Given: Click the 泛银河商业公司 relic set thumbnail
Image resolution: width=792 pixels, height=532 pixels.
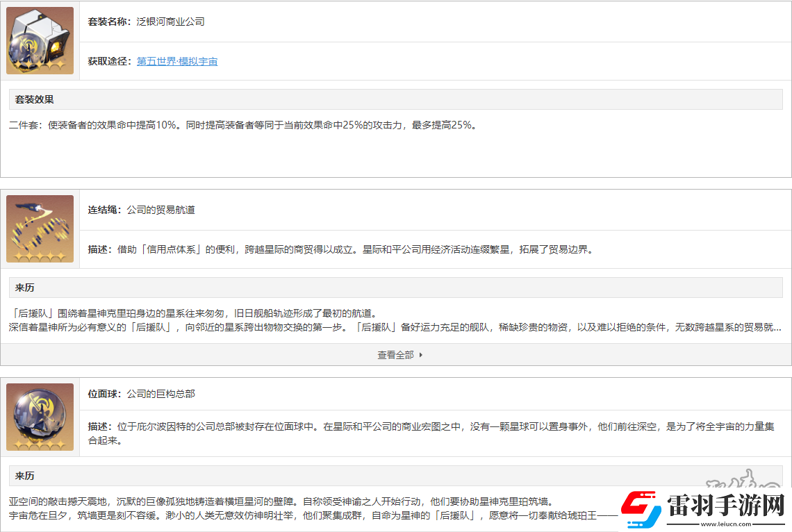Looking at the screenshot, I should pos(40,38).
